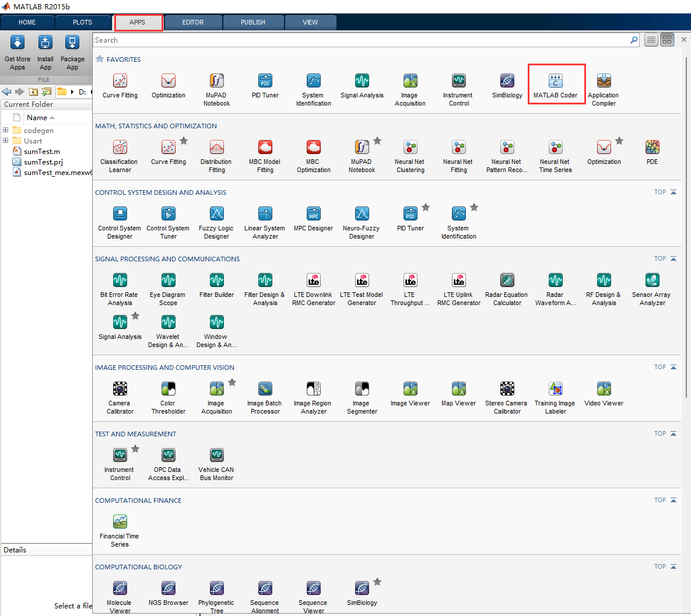Switch apps gallery to list view
The image size is (691, 616).
coord(651,40)
